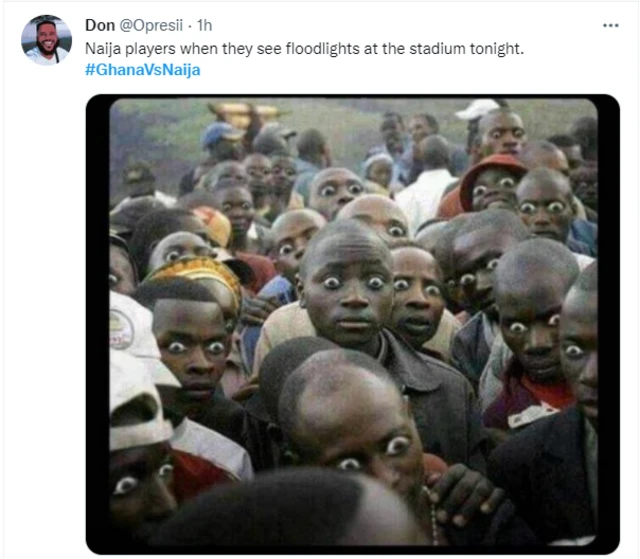Open the tweet via 1h timestamp
Viewport: 640px width, 559px height.
click(x=204, y=25)
